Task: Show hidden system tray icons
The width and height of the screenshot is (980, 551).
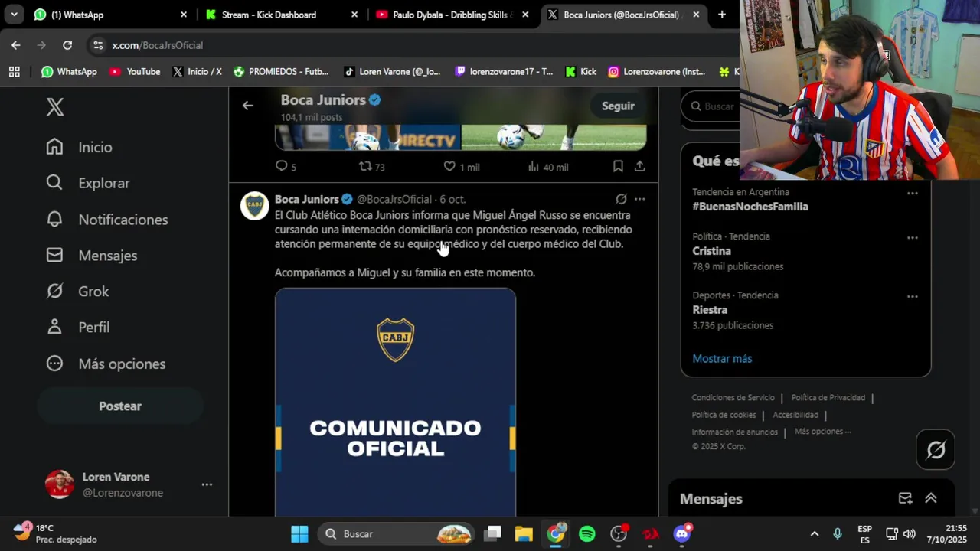Action: coord(815,533)
